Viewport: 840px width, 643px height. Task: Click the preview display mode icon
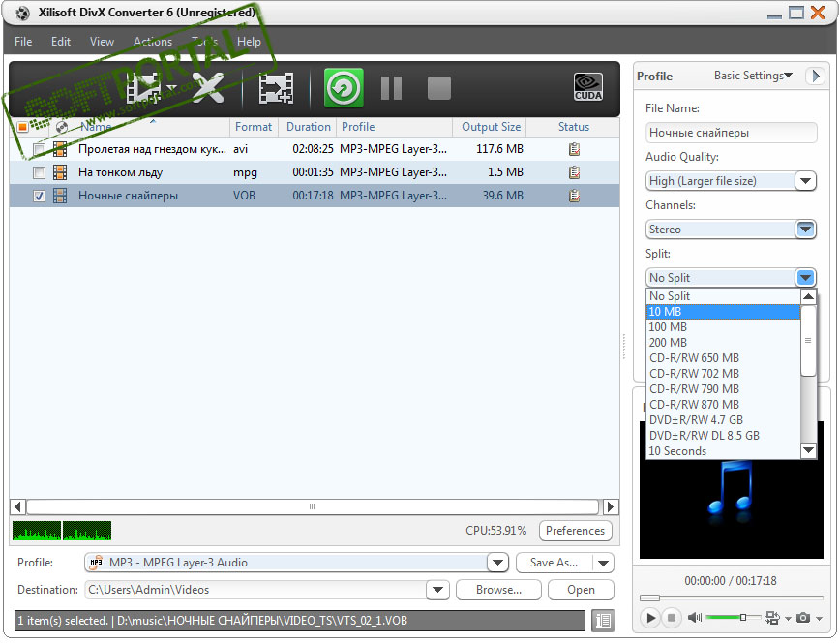point(772,618)
